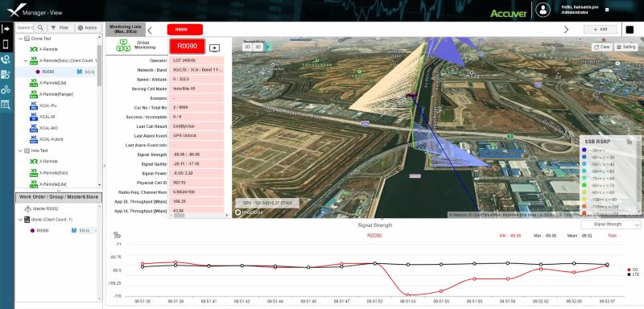The image size is (644, 309).
Task: Switch map to 2D view
Action: point(247,47)
